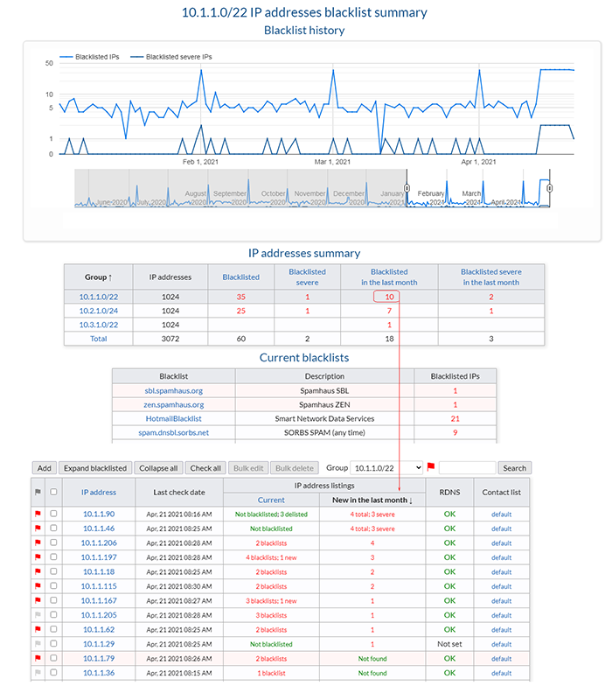
Task: Enable the checkbox for 10.1.1.205
Action: pyautogui.click(x=53, y=615)
